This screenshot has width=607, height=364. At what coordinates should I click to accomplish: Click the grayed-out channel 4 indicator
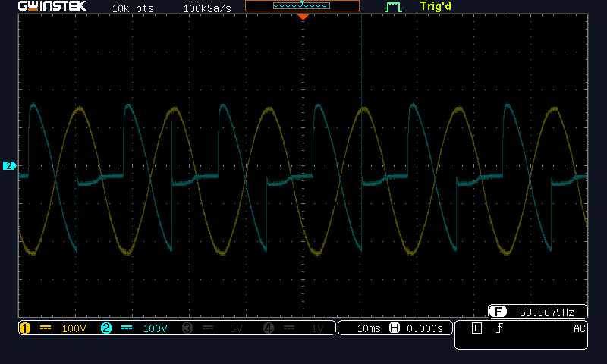(x=268, y=328)
